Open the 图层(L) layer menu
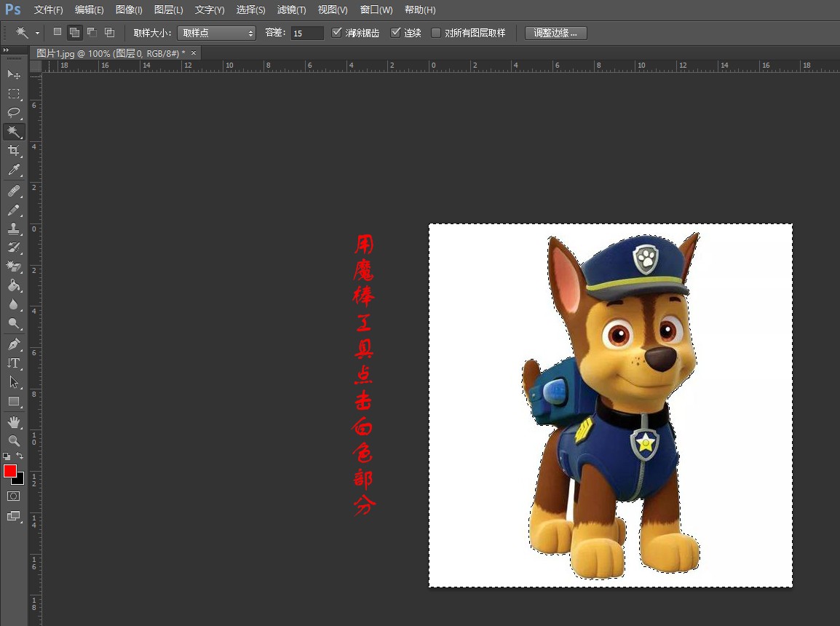 [168, 9]
